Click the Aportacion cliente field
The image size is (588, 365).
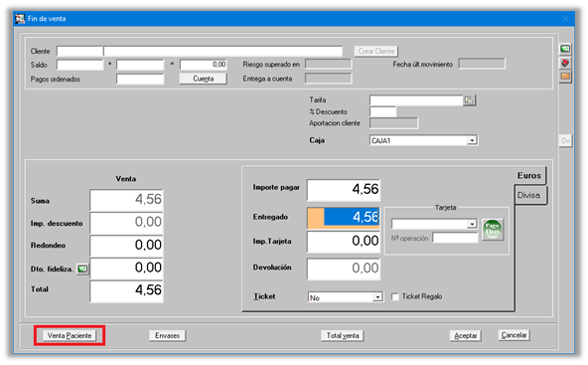point(393,123)
